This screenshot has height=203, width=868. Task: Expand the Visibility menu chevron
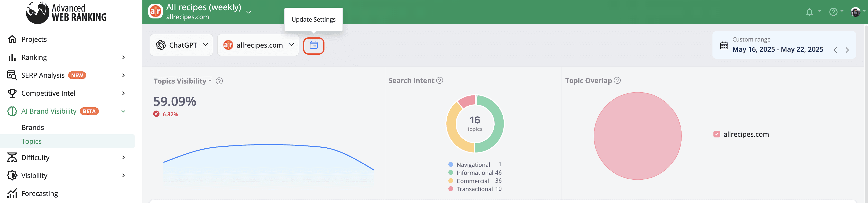coord(123,176)
